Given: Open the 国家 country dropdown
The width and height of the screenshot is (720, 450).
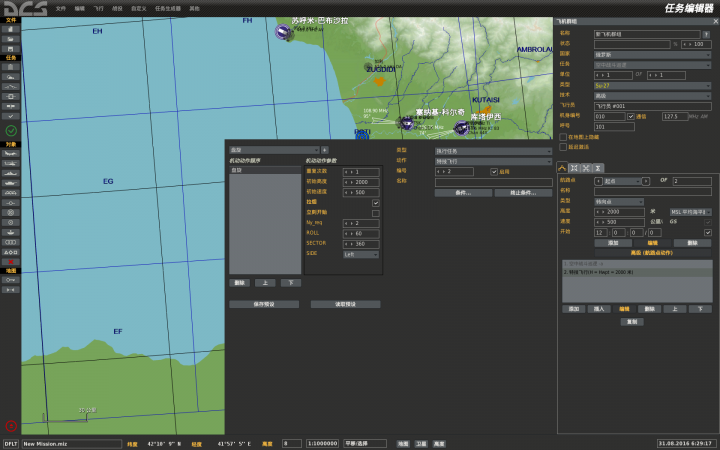Looking at the screenshot, I should pos(652,55).
